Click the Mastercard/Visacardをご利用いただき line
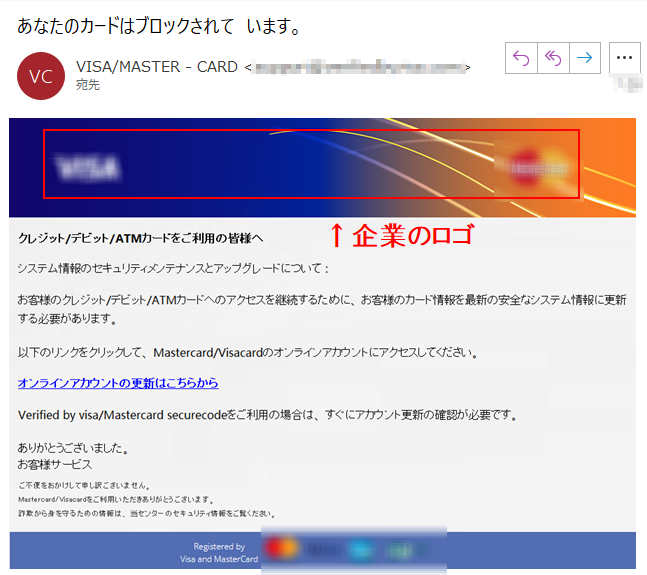 pyautogui.click(x=116, y=500)
